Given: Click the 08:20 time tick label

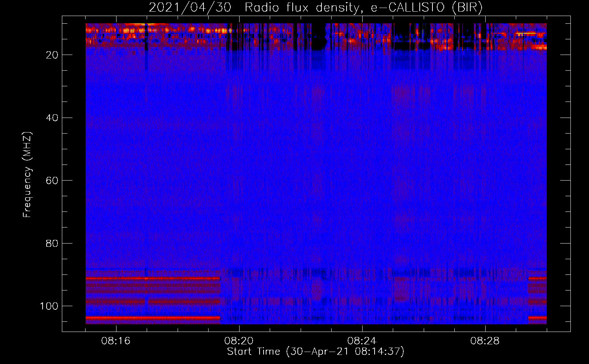Looking at the screenshot, I should coord(239,341).
